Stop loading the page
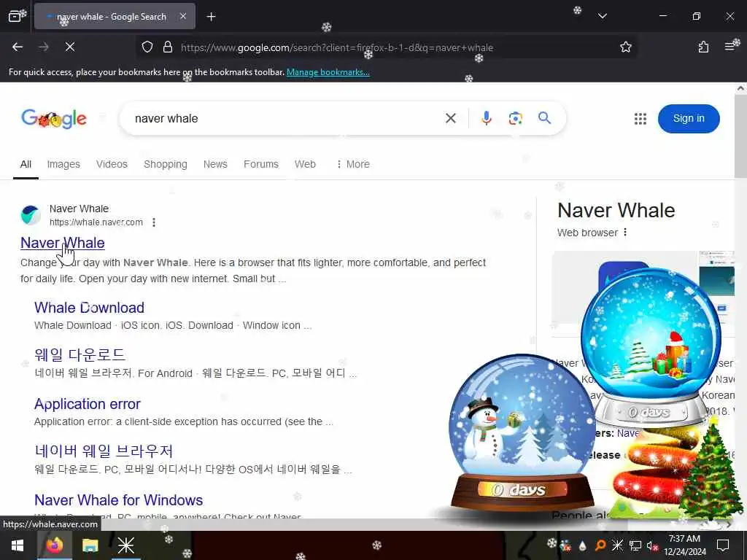This screenshot has height=560, width=747. coord(69,47)
